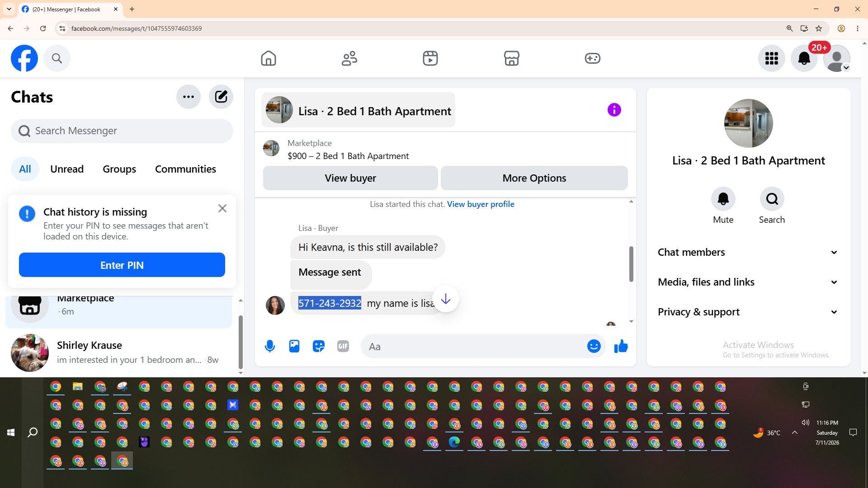Click the chat list scrollbar thumb
The height and width of the screenshot is (488, 868).
click(x=241, y=342)
